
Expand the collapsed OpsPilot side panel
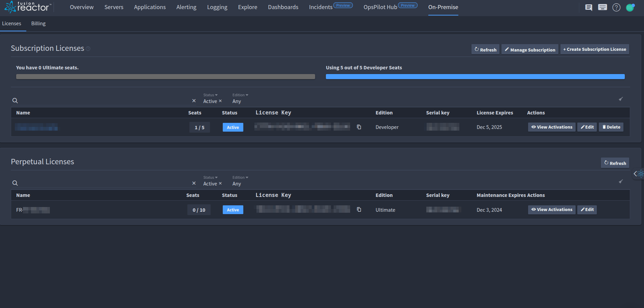coord(636,174)
